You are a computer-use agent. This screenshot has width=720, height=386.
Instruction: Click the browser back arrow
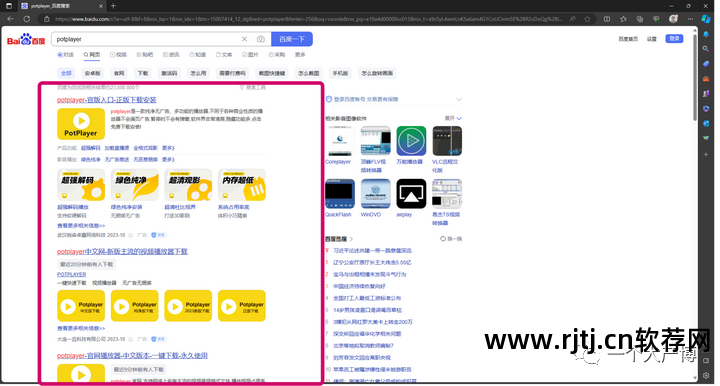(11, 19)
